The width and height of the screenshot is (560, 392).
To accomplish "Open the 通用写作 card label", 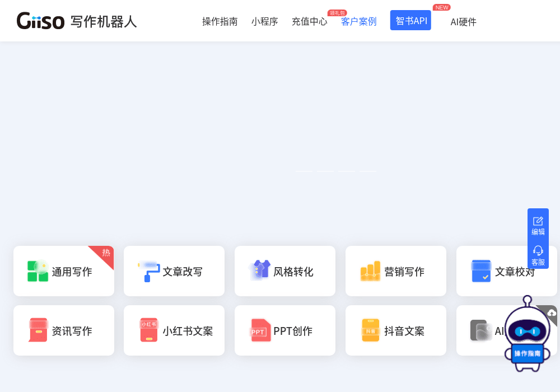I will [x=72, y=272].
